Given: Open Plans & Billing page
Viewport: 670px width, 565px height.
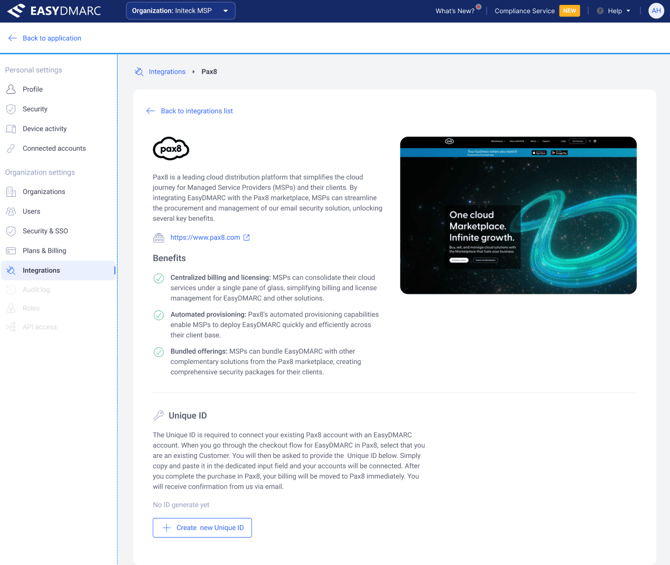Looking at the screenshot, I should point(44,250).
